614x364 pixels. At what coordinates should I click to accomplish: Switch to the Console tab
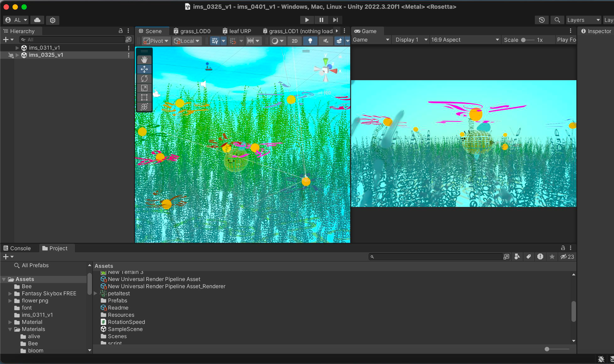click(17, 248)
